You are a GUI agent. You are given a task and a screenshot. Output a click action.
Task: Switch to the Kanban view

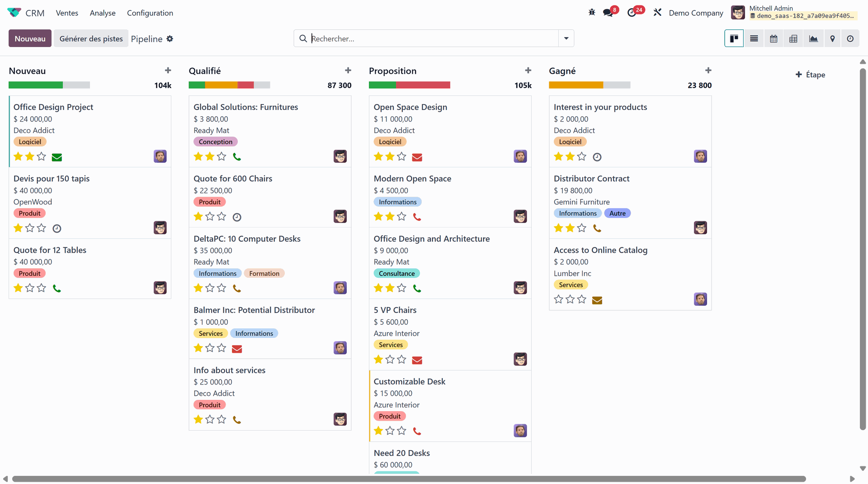(734, 38)
